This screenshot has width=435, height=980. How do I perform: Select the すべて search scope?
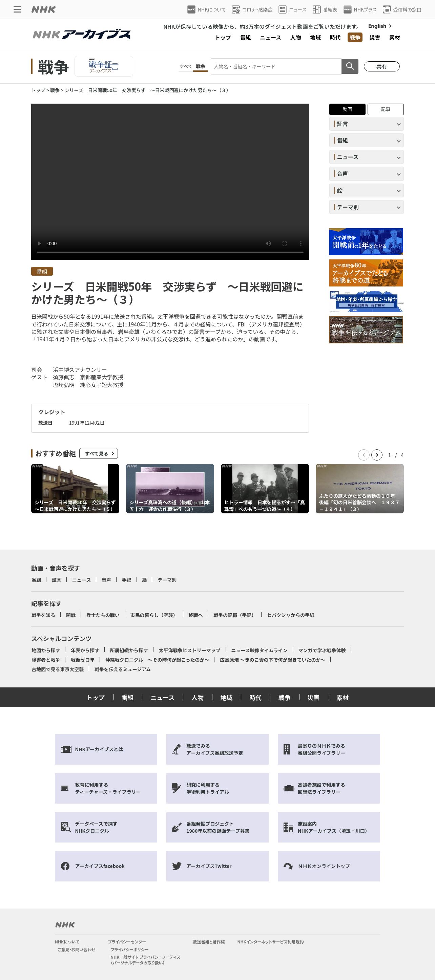186,66
